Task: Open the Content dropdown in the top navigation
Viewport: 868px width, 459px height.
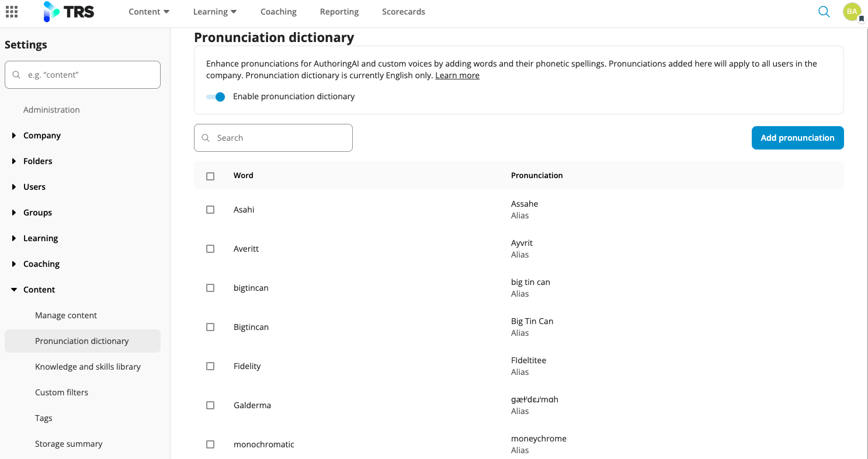Action: (x=149, y=12)
